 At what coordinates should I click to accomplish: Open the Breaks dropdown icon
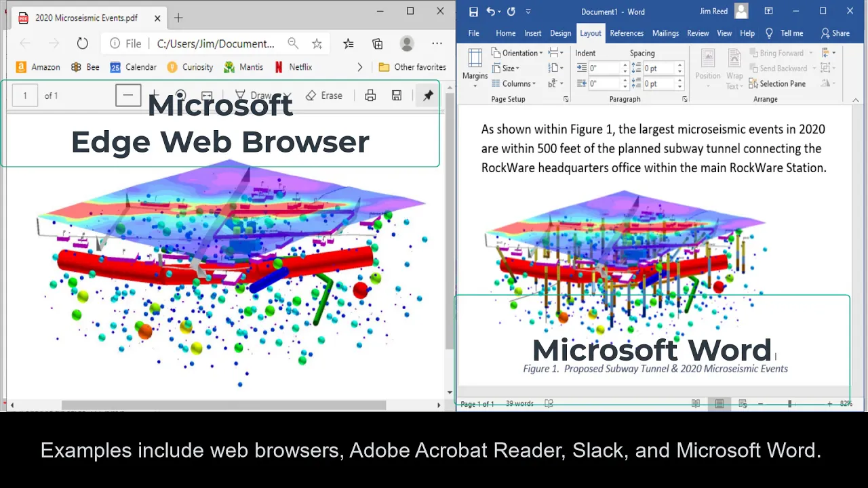pos(556,53)
